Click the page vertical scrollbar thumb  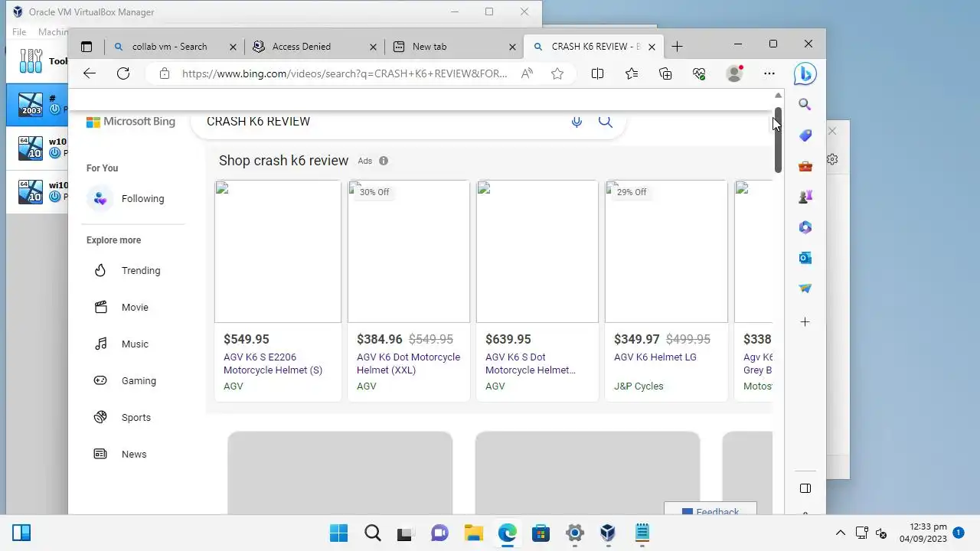(x=778, y=139)
